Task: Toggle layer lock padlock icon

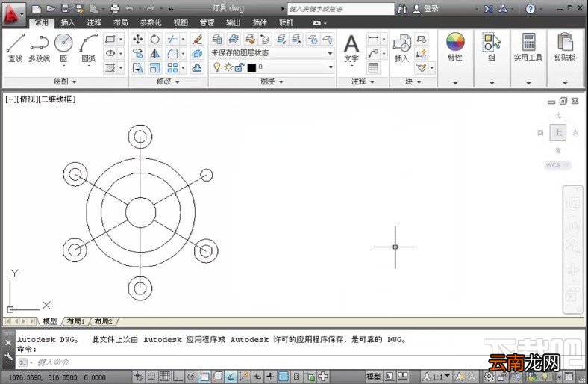Action: point(240,67)
